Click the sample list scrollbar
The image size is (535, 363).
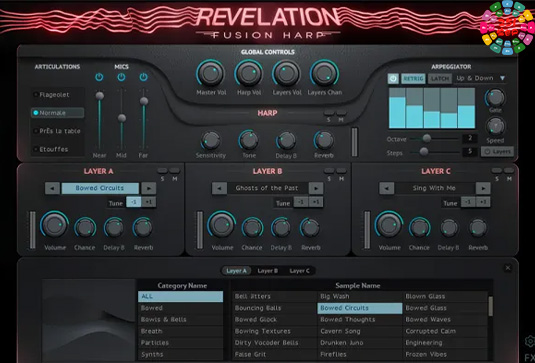click(x=491, y=306)
